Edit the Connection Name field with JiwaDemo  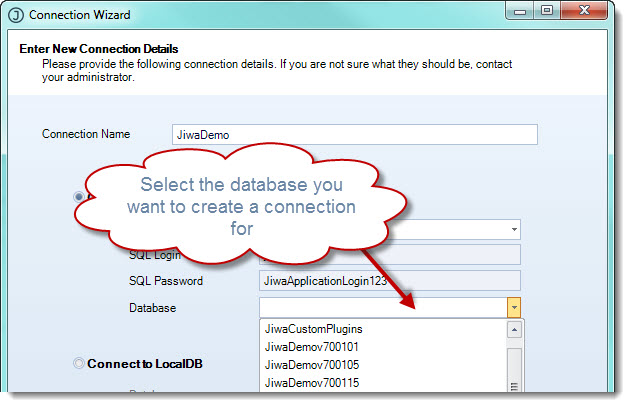(354, 135)
